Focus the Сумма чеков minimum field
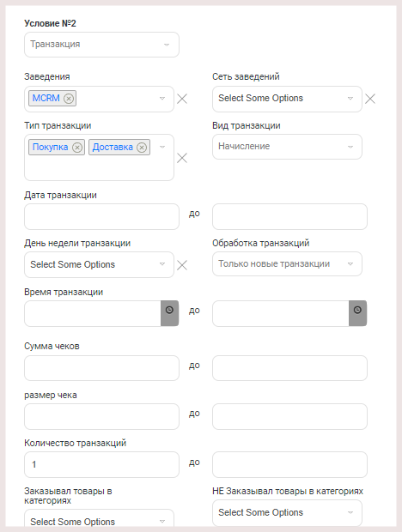The image size is (402, 532). [x=101, y=368]
